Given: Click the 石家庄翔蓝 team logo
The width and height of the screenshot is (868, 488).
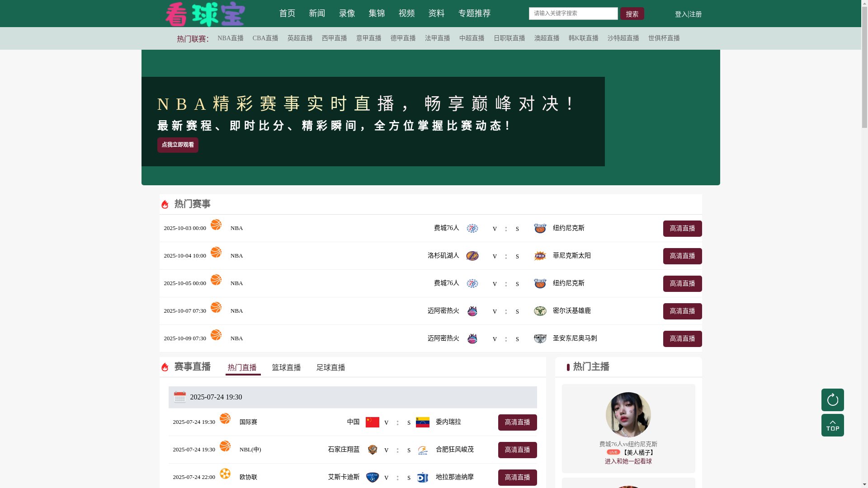Looking at the screenshot, I should tap(373, 450).
